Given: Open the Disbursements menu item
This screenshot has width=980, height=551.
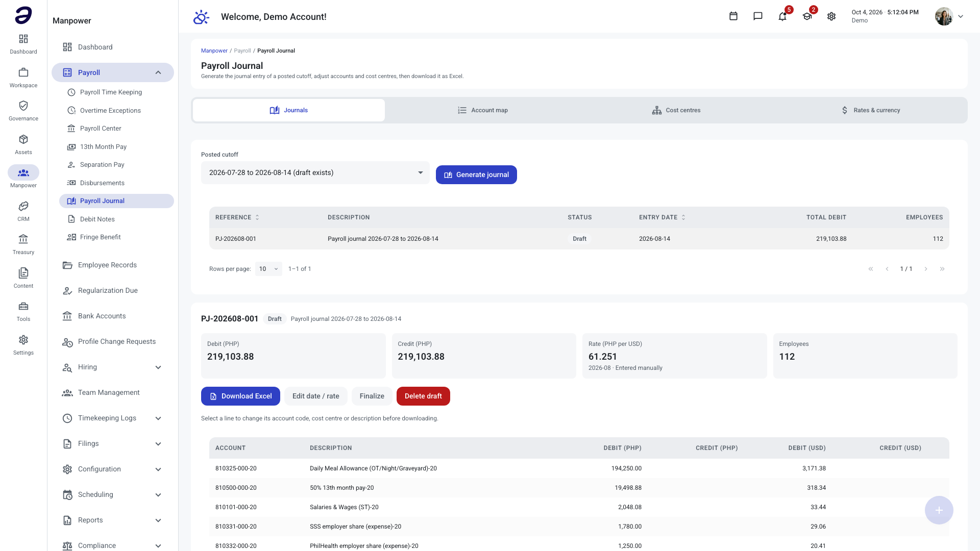Looking at the screenshot, I should tap(116, 183).
